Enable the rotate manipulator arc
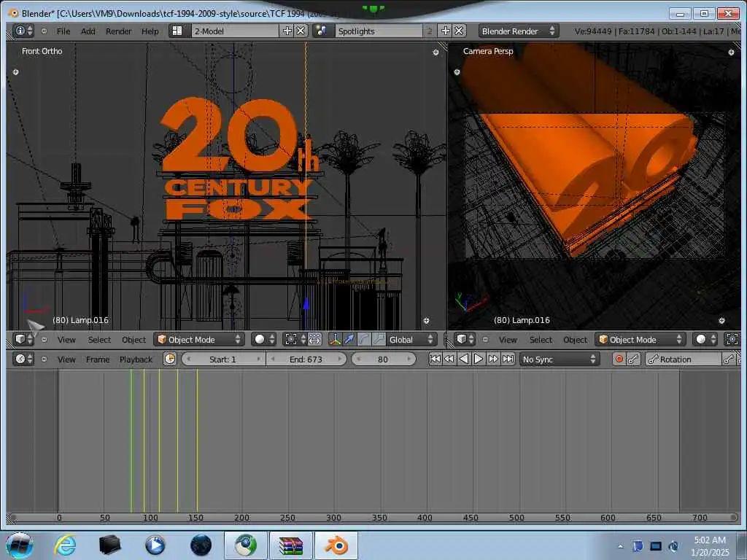This screenshot has width=747, height=560. click(x=363, y=340)
